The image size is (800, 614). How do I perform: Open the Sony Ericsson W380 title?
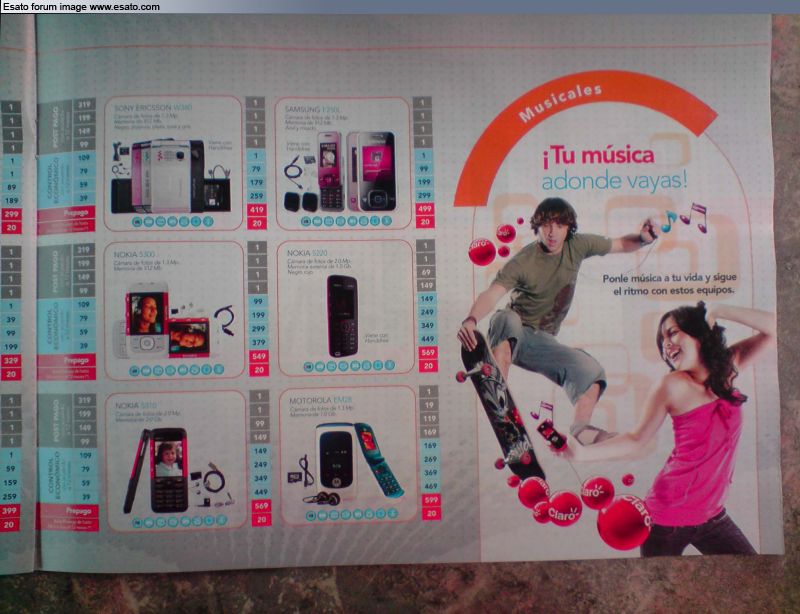(x=153, y=108)
